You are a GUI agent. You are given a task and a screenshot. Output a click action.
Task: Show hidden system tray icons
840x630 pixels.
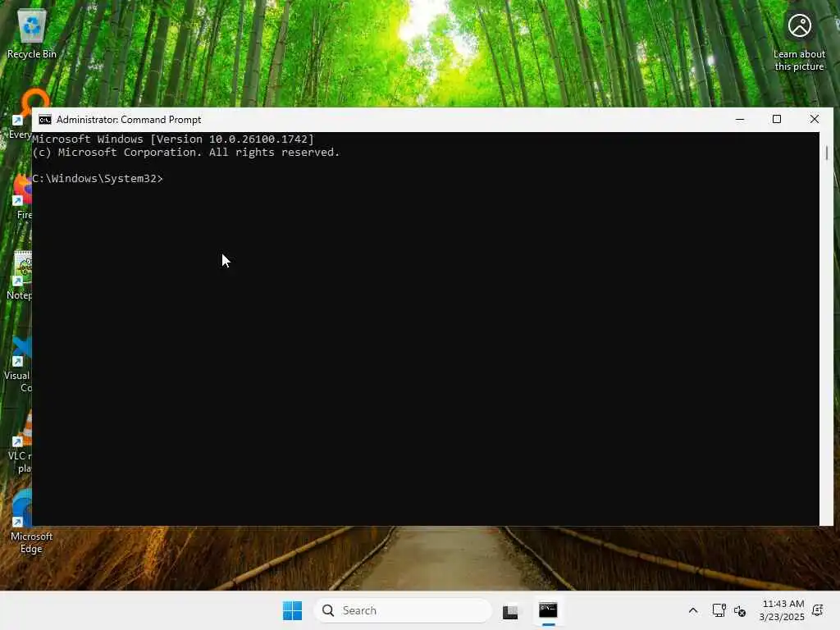[692, 610]
